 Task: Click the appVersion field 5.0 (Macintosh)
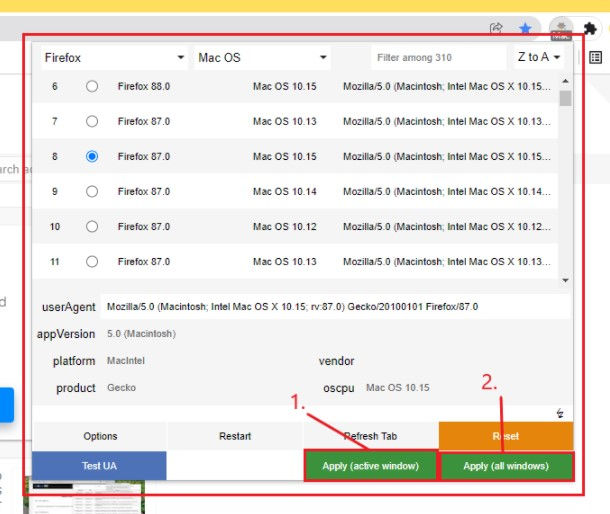pyautogui.click(x=141, y=334)
